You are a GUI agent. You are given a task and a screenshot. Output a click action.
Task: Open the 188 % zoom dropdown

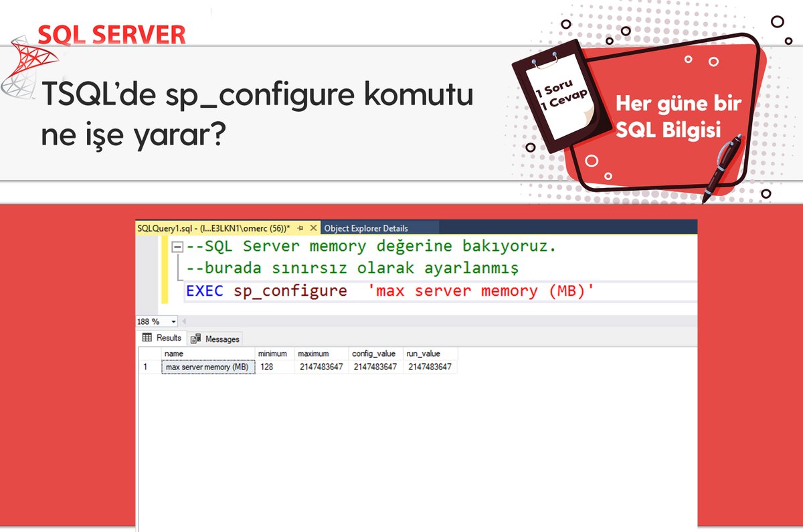pos(174,322)
